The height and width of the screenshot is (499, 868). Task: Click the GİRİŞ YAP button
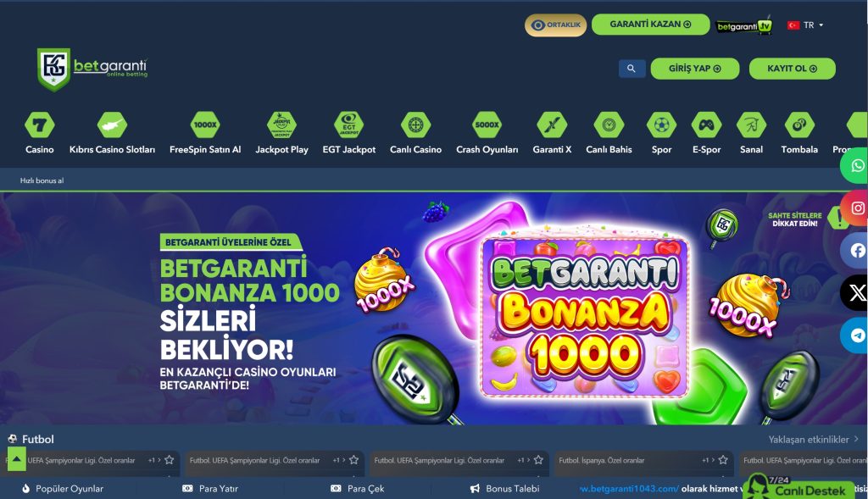click(695, 69)
